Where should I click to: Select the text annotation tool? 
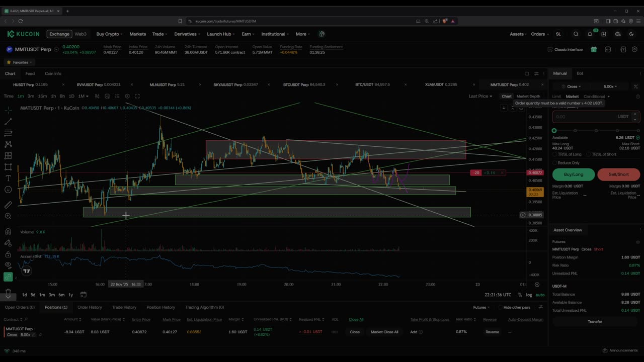pyautogui.click(x=8, y=178)
